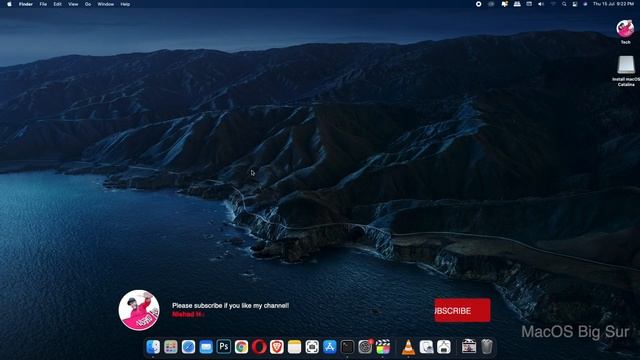Open Finder from the Dock
Image resolution: width=640 pixels, height=360 pixels.
pos(153,347)
